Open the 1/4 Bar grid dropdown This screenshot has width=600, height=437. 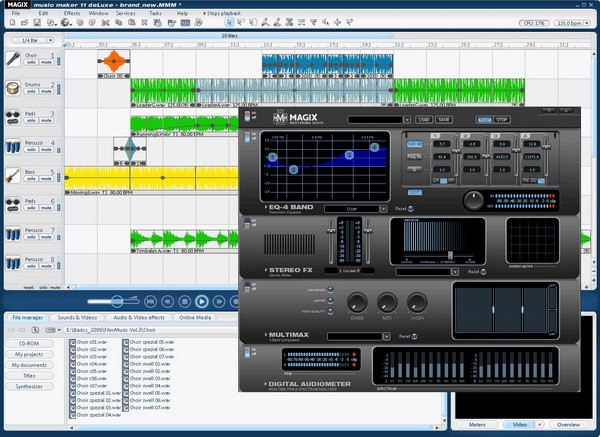pyautogui.click(x=51, y=40)
